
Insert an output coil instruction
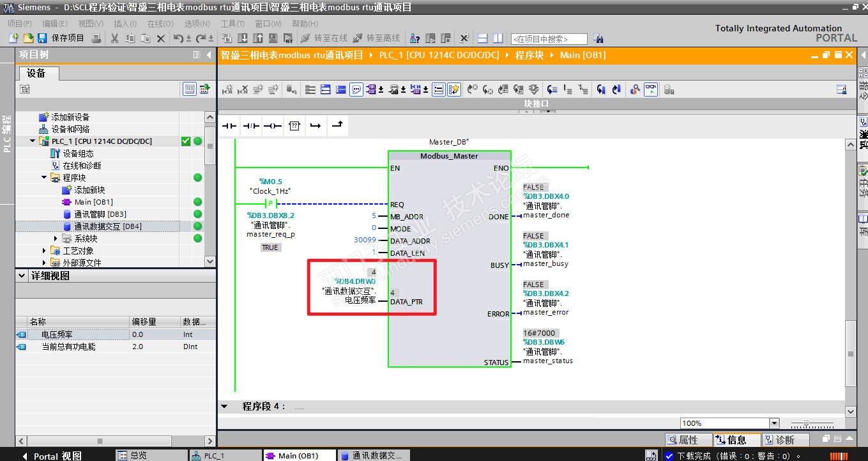272,126
